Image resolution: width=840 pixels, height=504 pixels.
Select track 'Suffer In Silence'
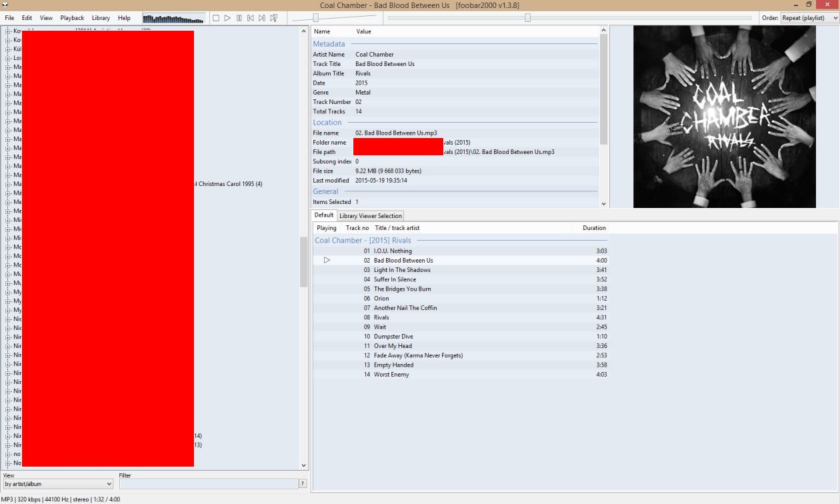[461, 279]
